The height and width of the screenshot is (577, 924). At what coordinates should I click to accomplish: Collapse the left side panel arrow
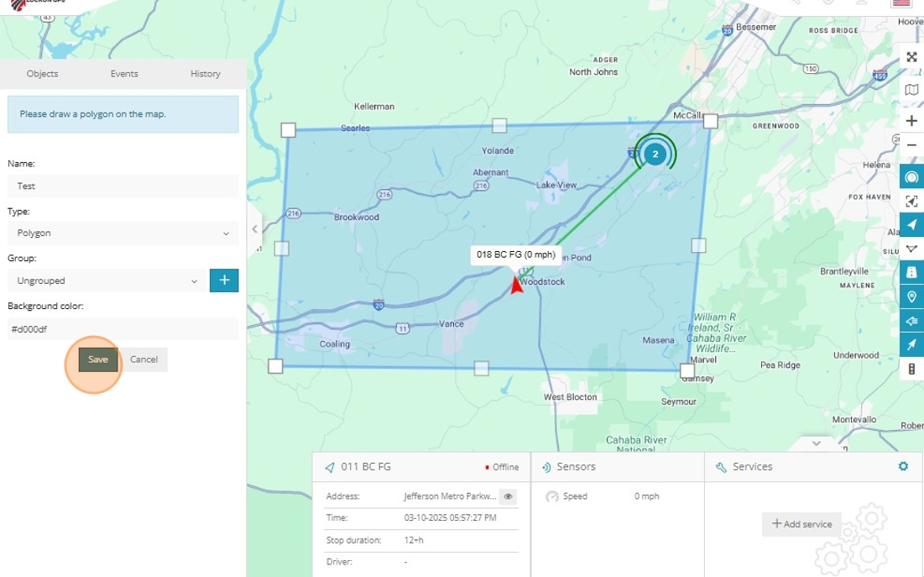pyautogui.click(x=254, y=229)
